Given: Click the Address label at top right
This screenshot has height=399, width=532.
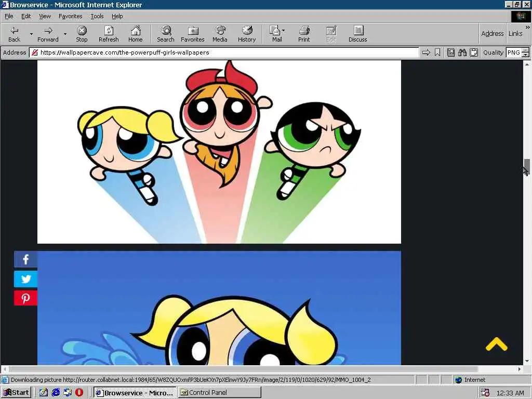Looking at the screenshot, I should point(493,34).
